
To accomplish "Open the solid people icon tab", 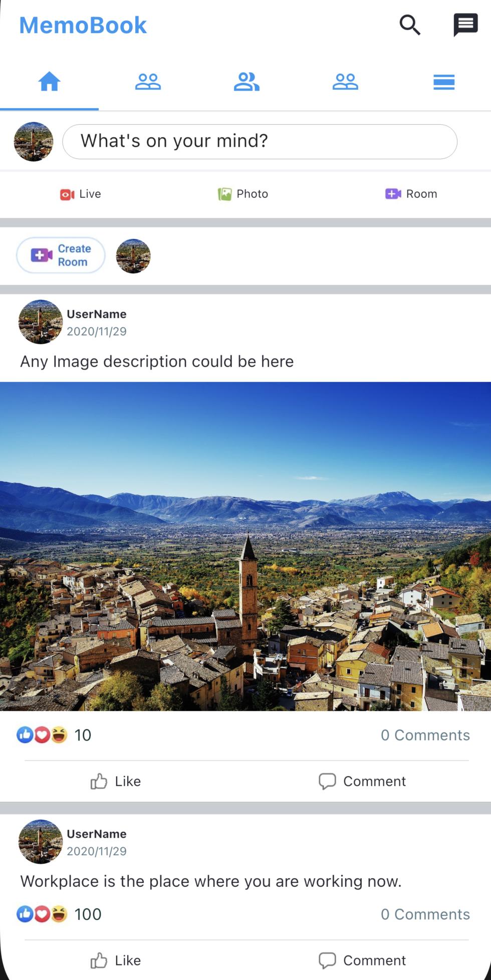I will [247, 82].
